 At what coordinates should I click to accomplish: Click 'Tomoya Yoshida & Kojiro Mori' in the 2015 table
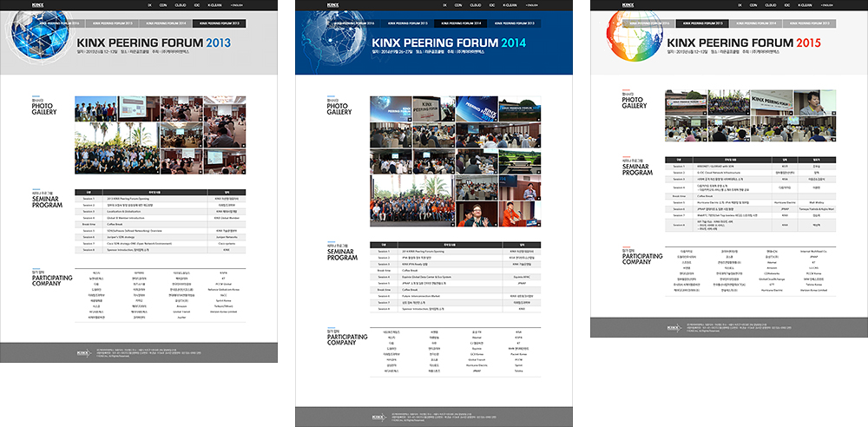(x=815, y=209)
